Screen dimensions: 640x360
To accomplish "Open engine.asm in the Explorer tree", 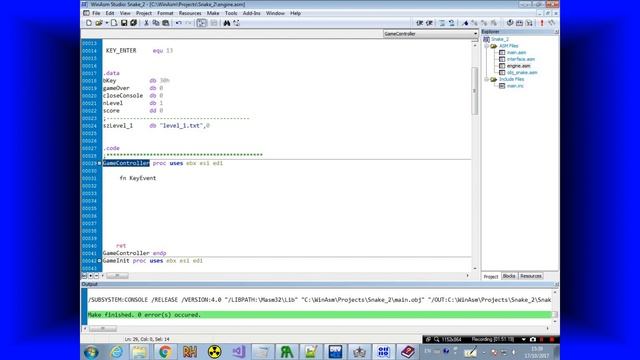I will point(518,66).
